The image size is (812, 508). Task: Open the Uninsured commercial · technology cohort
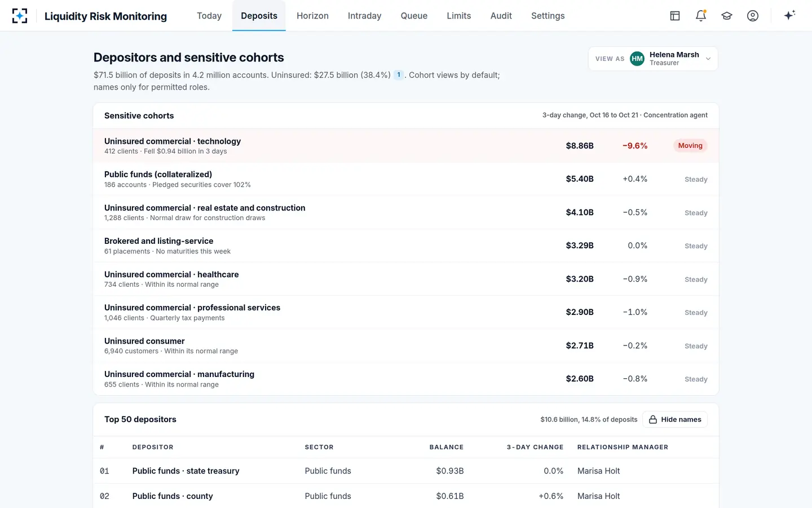(406, 146)
